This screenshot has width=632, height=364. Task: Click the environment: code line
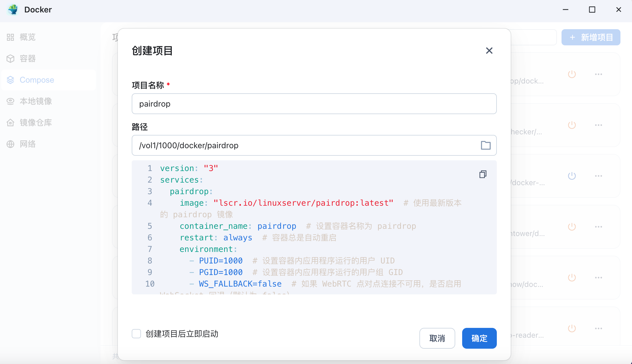208,249
